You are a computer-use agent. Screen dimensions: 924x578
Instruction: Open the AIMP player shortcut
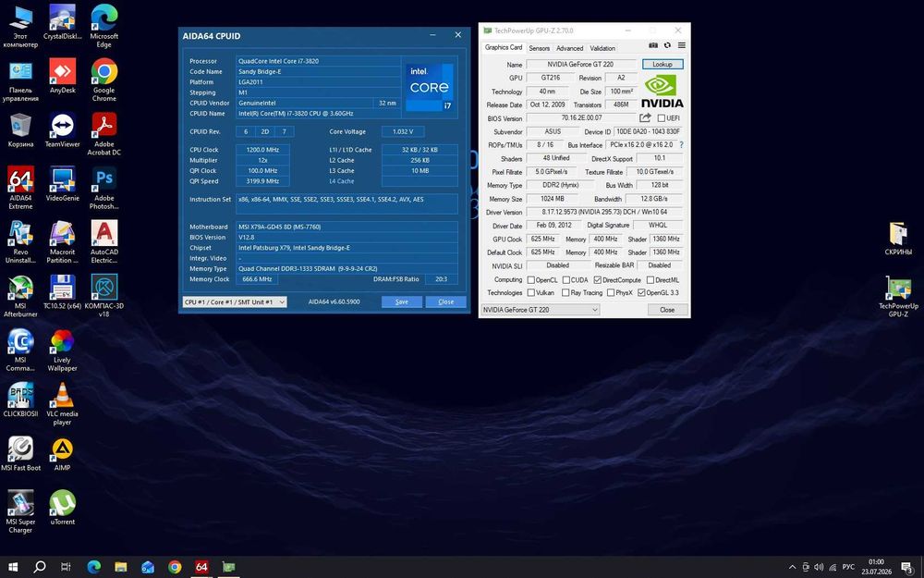pyautogui.click(x=63, y=453)
